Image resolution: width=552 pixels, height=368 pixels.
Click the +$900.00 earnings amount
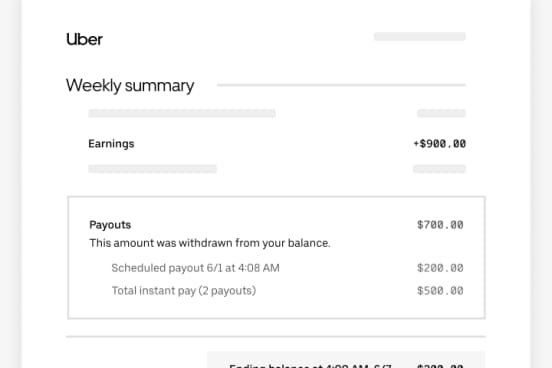(x=439, y=144)
